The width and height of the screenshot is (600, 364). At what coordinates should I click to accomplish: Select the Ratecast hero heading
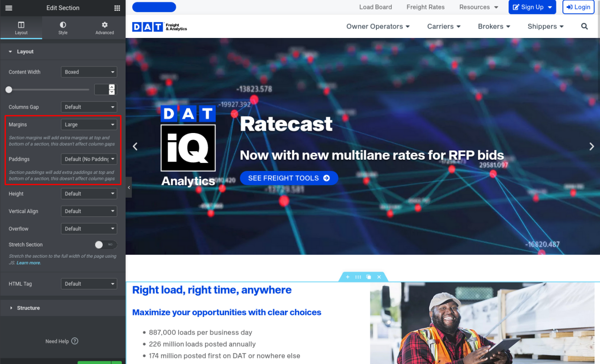coord(286,124)
